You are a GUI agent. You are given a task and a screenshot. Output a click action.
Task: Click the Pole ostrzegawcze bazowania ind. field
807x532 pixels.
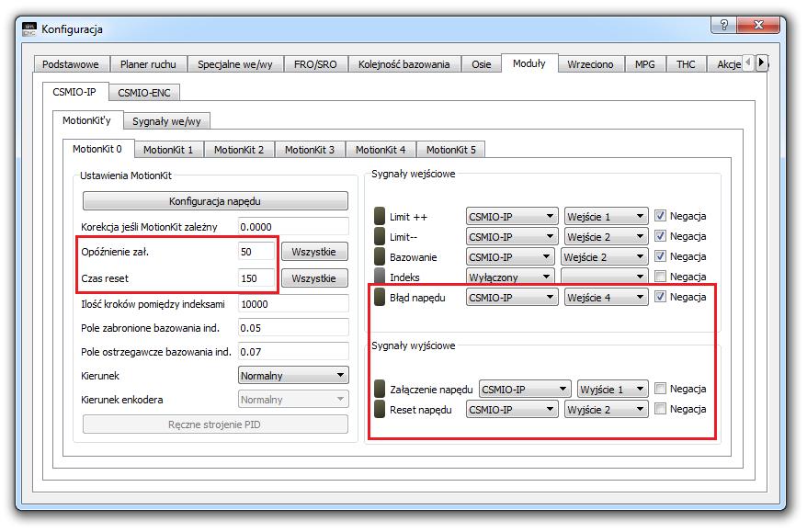pyautogui.click(x=293, y=352)
